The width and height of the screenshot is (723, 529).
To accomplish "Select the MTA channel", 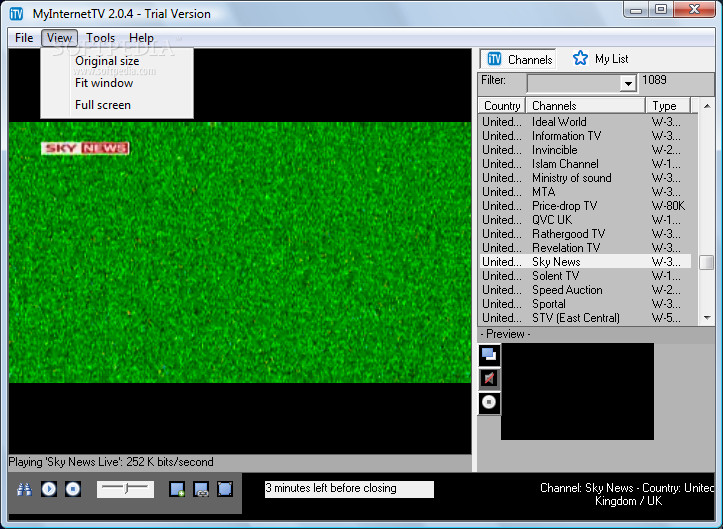I will tap(586, 192).
